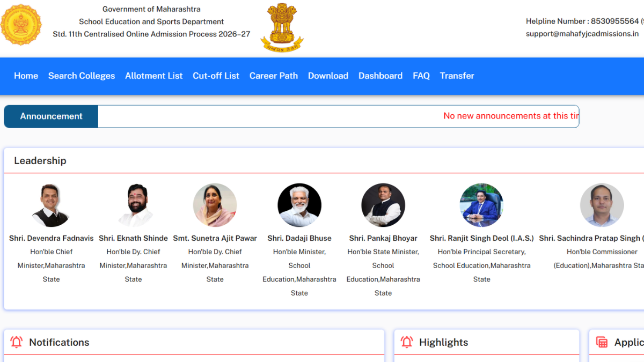Click the Notifications bell icon

[17, 342]
